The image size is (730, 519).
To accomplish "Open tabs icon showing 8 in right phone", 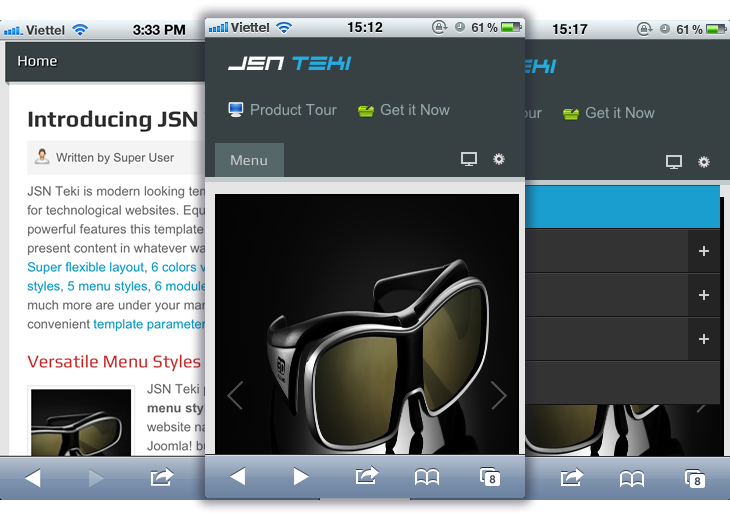I will [695, 479].
